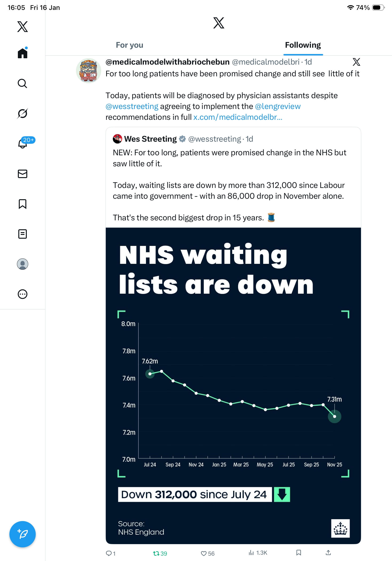The width and height of the screenshot is (392, 561).
Task: Open the Notifications bell
Action: pyautogui.click(x=23, y=144)
